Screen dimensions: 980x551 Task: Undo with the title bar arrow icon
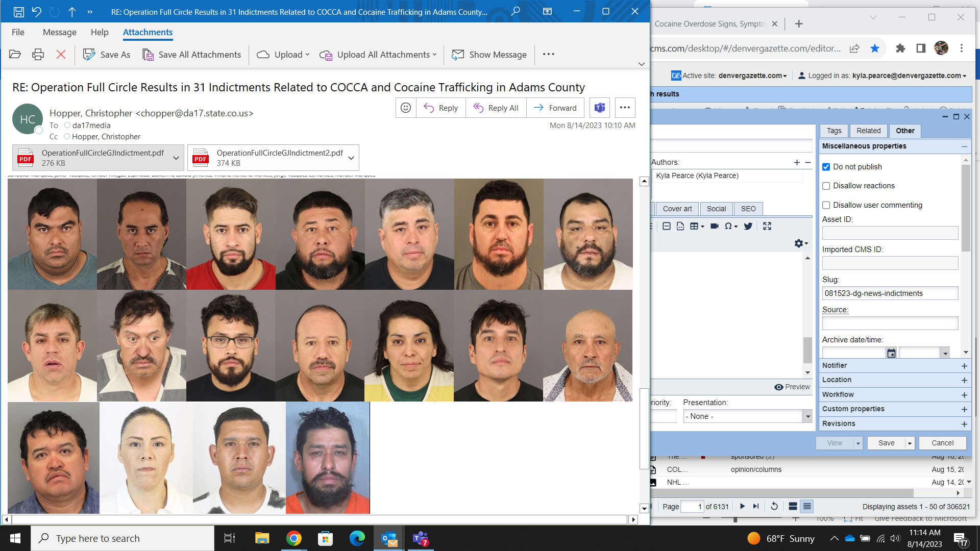tap(36, 11)
